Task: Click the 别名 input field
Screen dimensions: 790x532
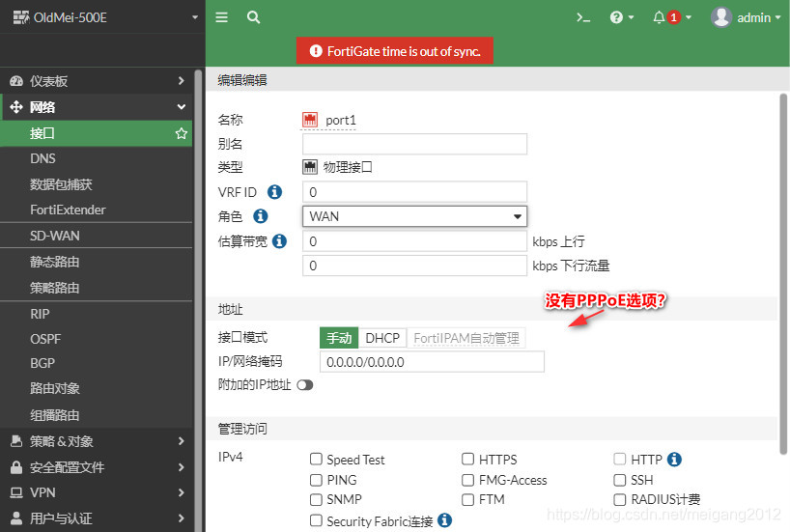Action: click(414, 144)
